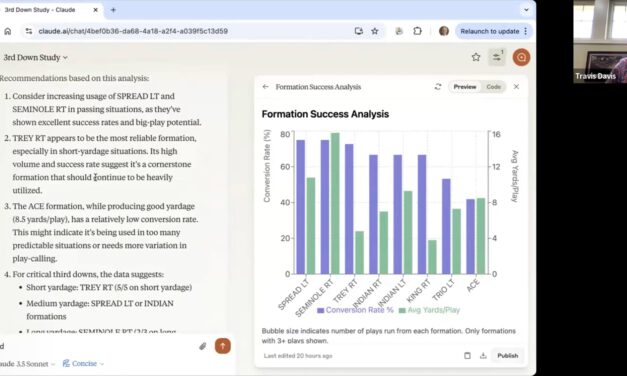
Task: Click the 'Medium yardage: SPREAD LT or INDIAN' bullet
Action: click(x=100, y=310)
